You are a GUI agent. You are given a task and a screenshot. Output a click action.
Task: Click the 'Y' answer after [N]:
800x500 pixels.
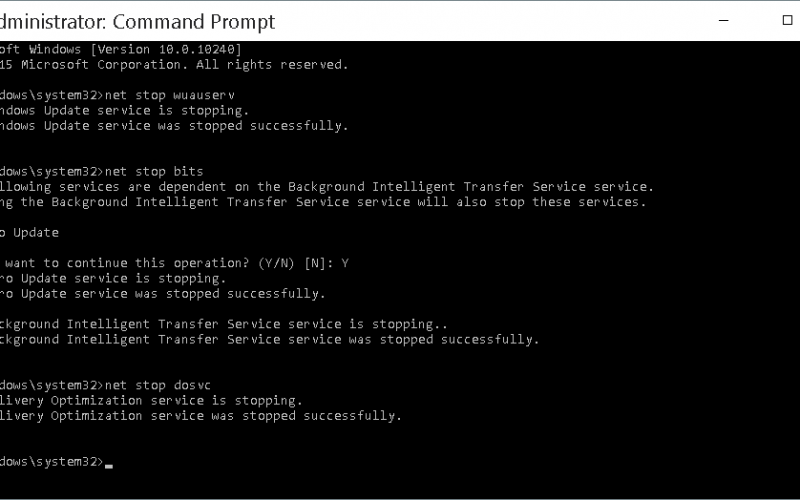(345, 263)
